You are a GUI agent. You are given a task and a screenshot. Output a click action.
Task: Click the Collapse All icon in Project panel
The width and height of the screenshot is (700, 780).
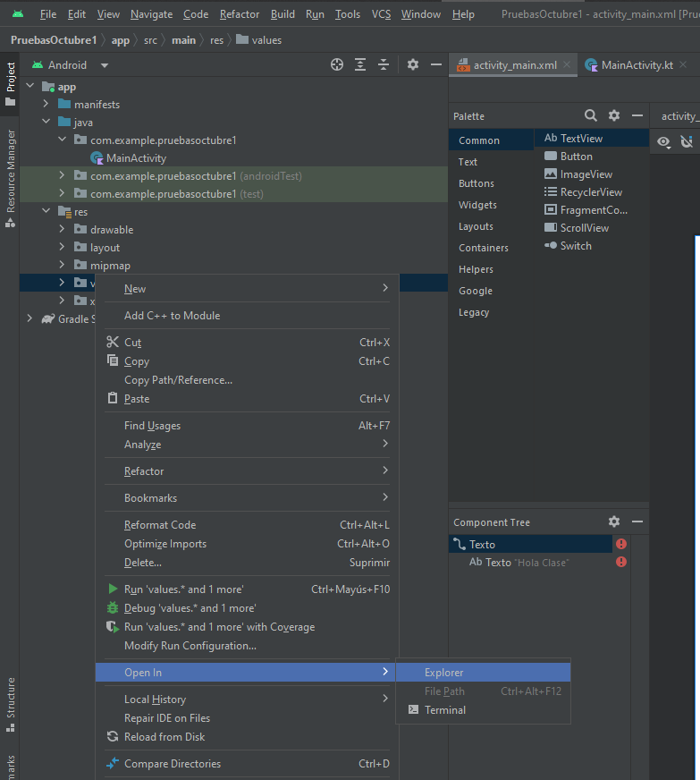tap(384, 64)
